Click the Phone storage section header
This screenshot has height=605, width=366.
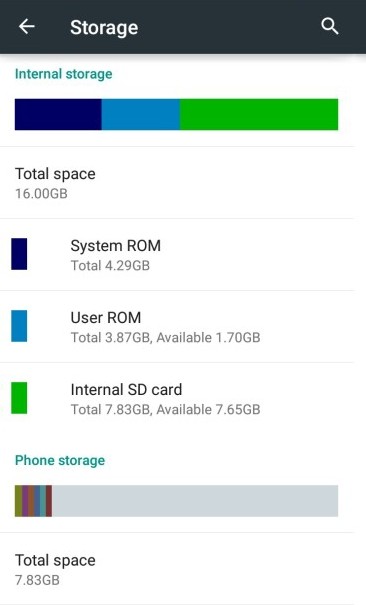[60, 460]
